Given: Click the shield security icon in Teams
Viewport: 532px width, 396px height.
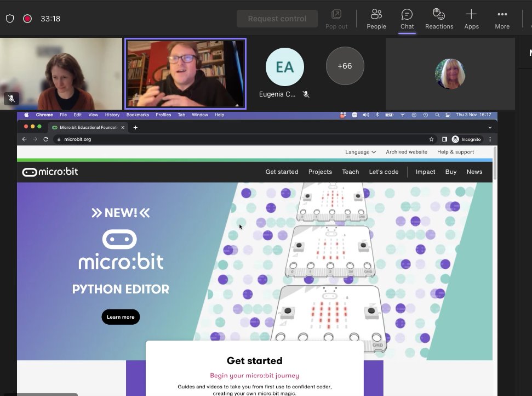Looking at the screenshot, I should pyautogui.click(x=10, y=19).
